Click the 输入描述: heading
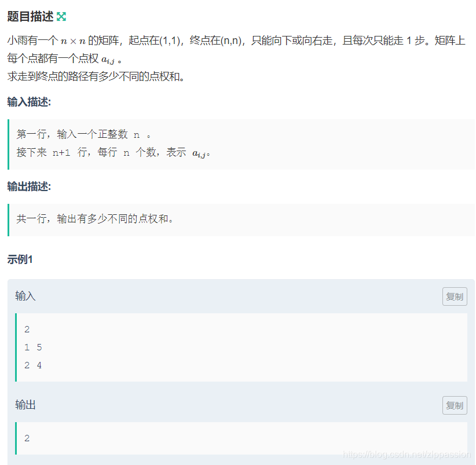The height and width of the screenshot is (465, 476). pos(29,102)
